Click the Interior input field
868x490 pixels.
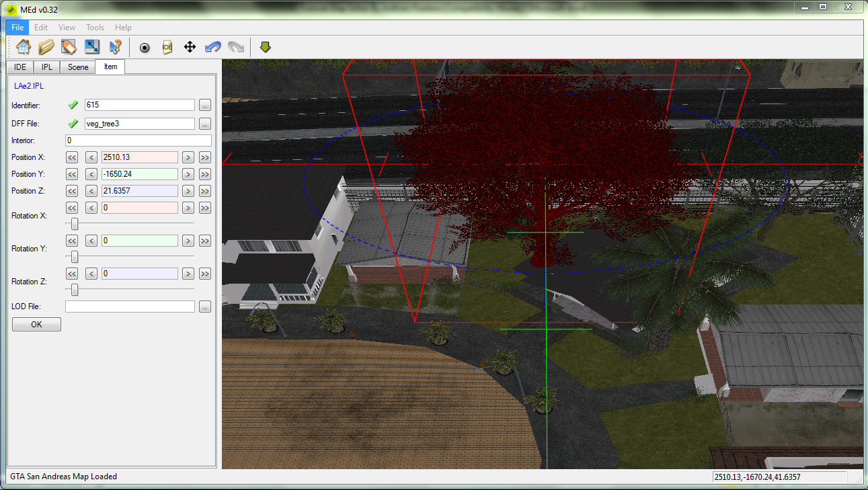coord(139,140)
